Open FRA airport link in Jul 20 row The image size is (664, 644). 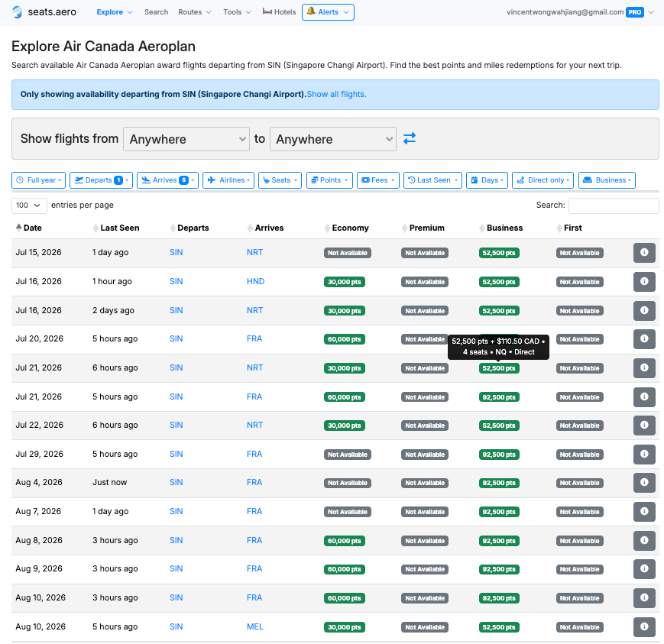(x=254, y=338)
